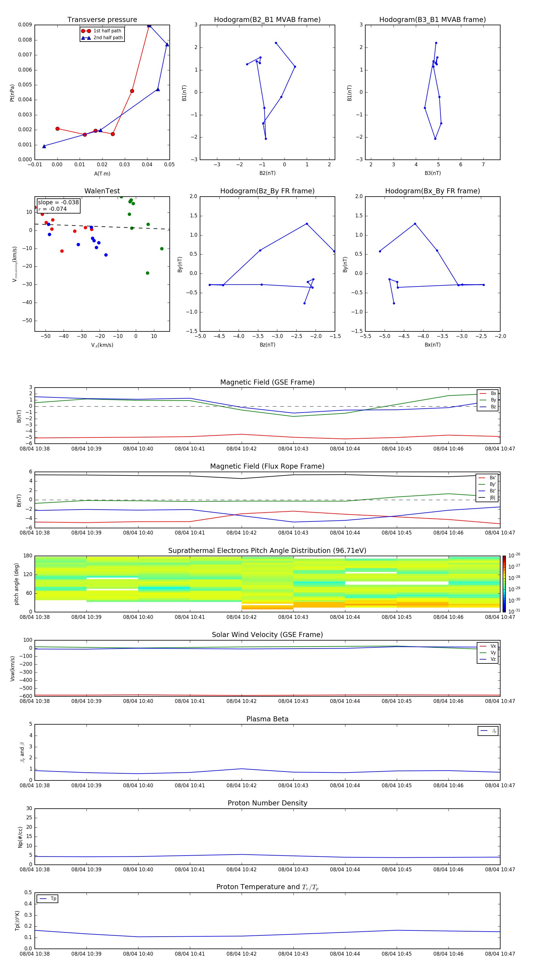Click the 10^-26 colorbar label
The width and height of the screenshot is (535, 980).
coord(514,555)
